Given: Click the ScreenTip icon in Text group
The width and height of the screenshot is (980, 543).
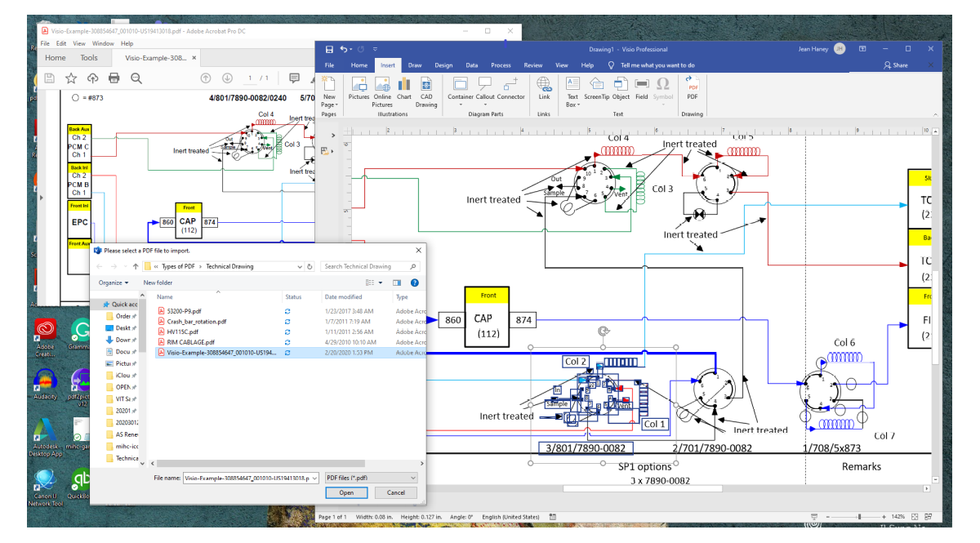Looking at the screenshot, I should 596,88.
